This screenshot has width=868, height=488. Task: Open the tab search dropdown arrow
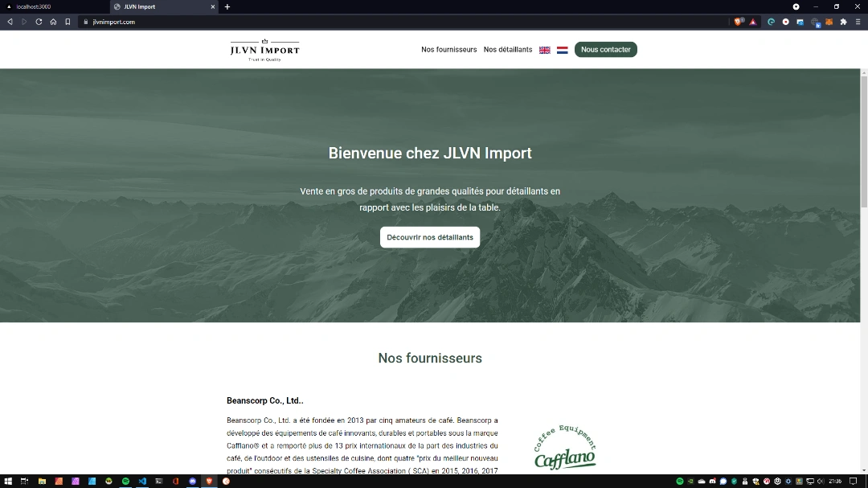click(x=796, y=6)
